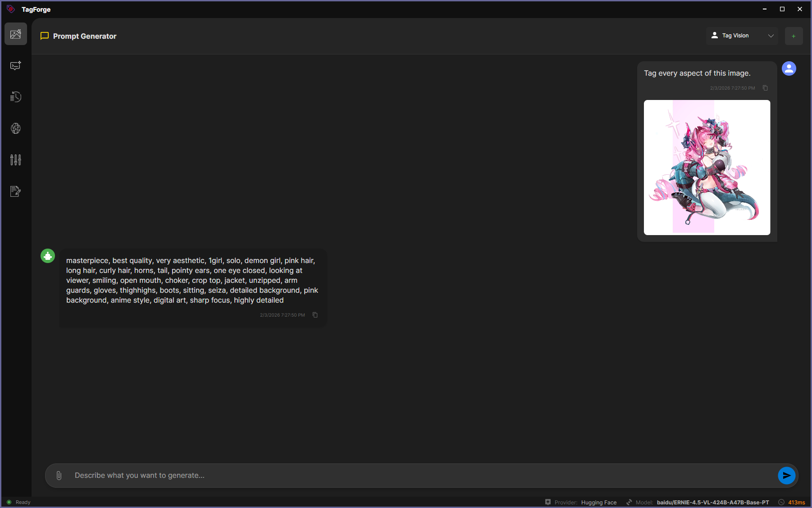Open the notes editor sidebar icon
This screenshot has width=812, height=508.
point(16,191)
